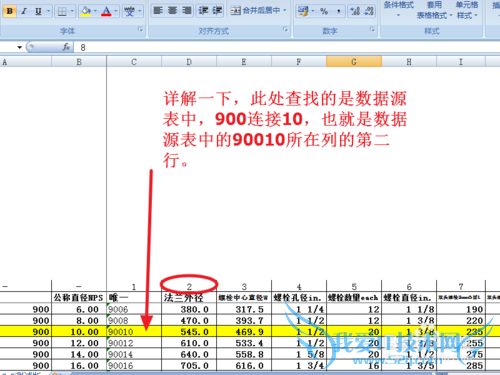Click the Insert Function fx icon
Screen dimensions: 500x375
point(66,47)
